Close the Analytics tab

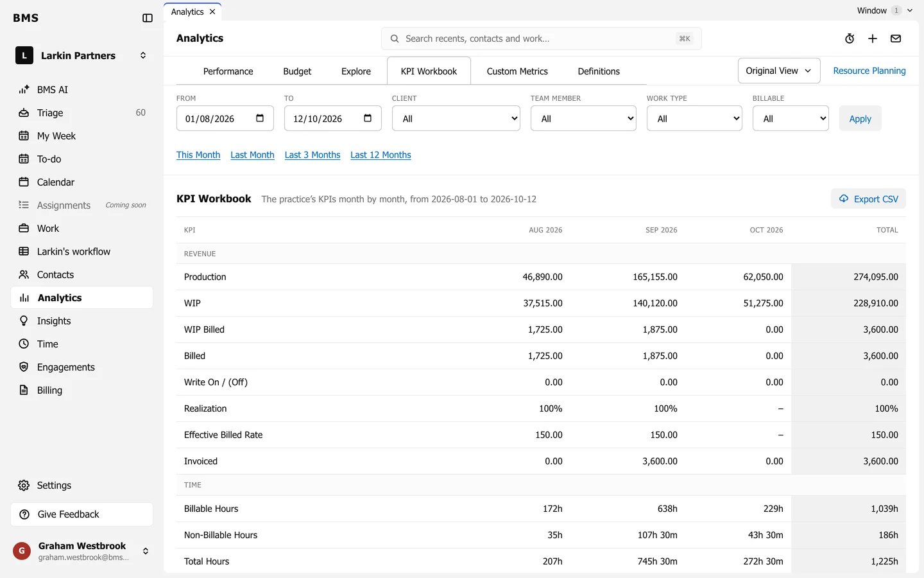[212, 12]
